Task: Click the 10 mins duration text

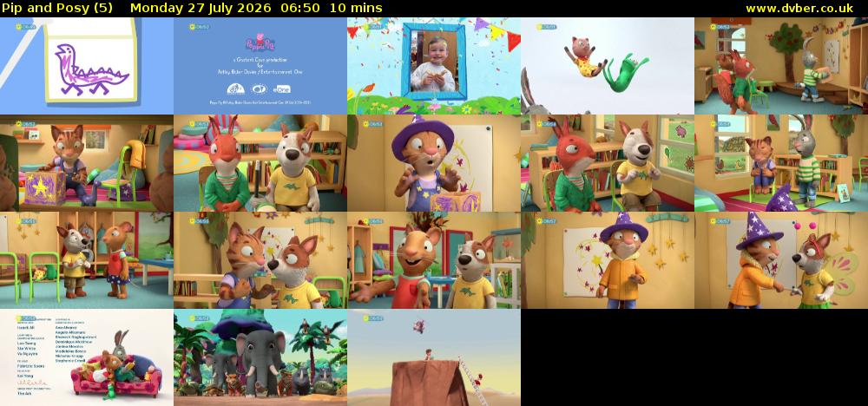Action: click(x=355, y=9)
